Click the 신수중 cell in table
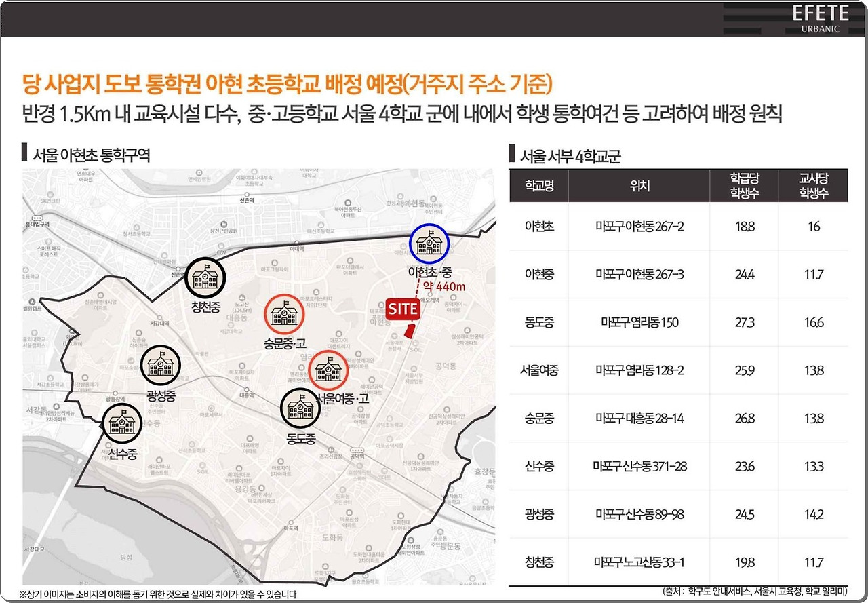Viewport: 868px width, 603px height. 539,467
